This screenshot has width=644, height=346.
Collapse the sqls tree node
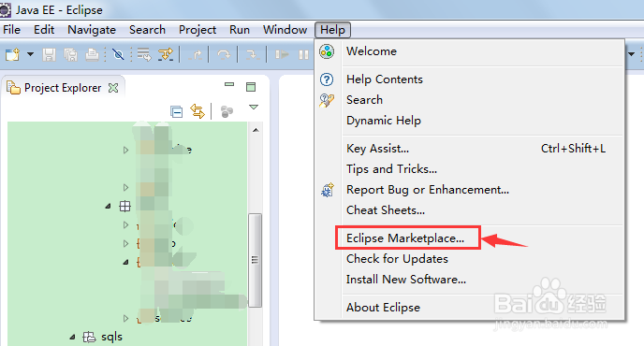click(x=73, y=337)
